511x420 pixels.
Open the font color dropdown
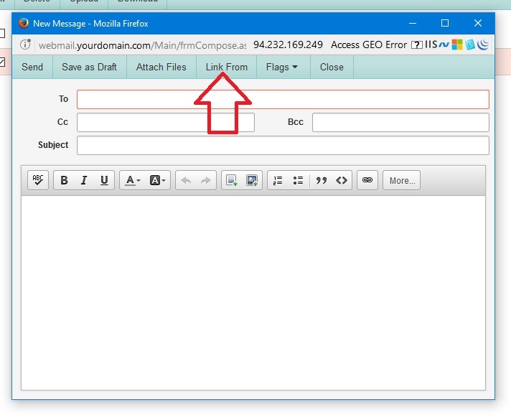coord(133,180)
